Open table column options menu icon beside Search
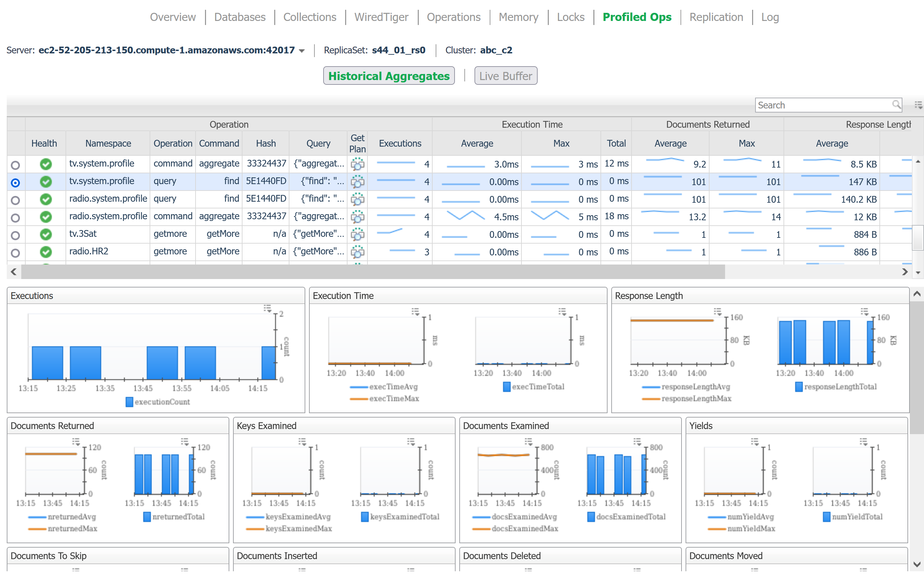 coord(918,105)
